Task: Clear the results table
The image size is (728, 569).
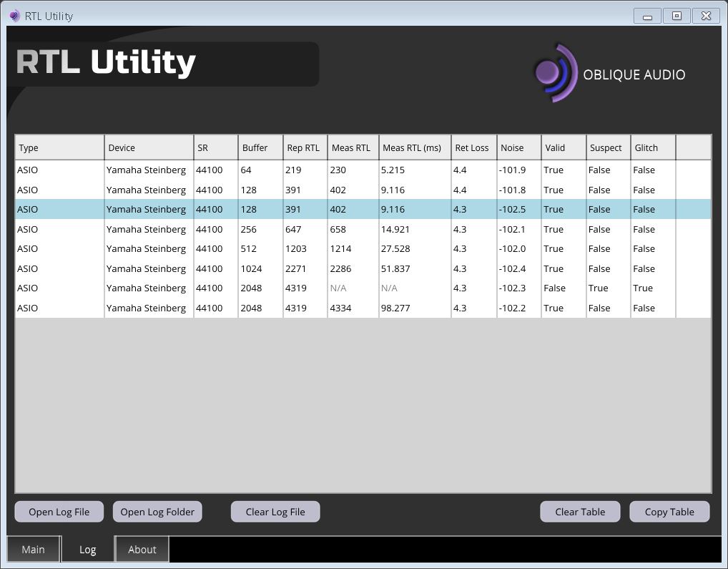Action: 581,512
